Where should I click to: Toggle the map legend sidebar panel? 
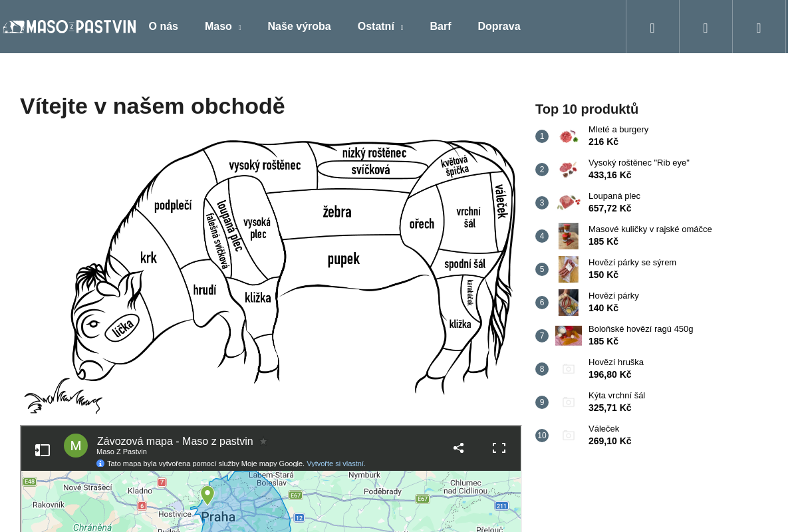[43, 450]
